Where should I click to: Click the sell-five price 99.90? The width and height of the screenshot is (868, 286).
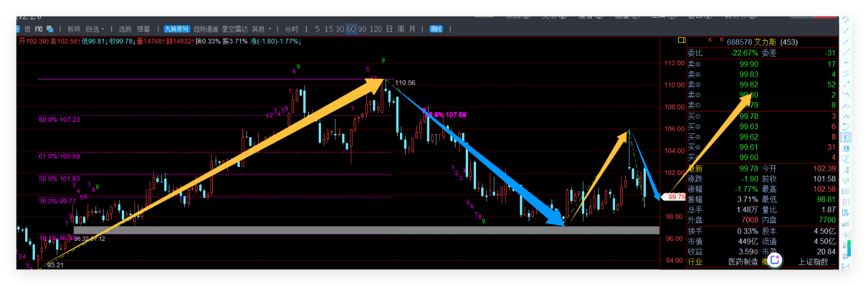click(x=748, y=64)
